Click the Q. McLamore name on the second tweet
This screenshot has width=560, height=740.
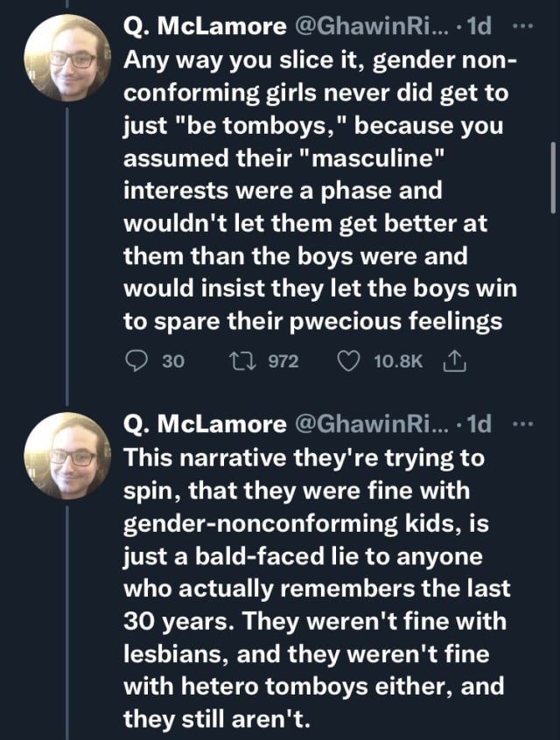click(206, 425)
